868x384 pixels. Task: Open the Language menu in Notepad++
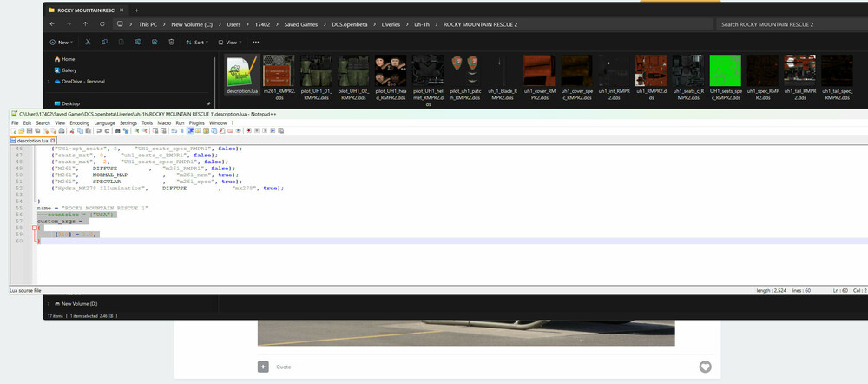tap(105, 123)
